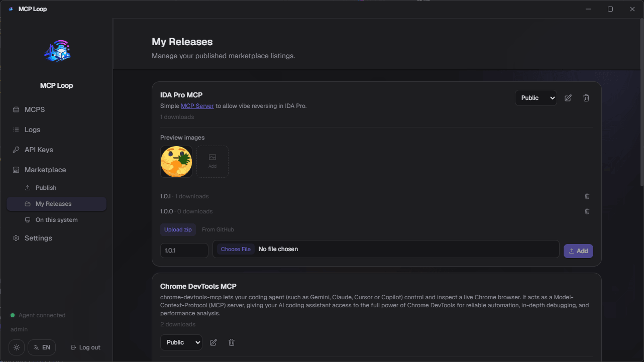Open the API Keys sidebar section
Viewport: 644px width, 362px height.
[56, 150]
